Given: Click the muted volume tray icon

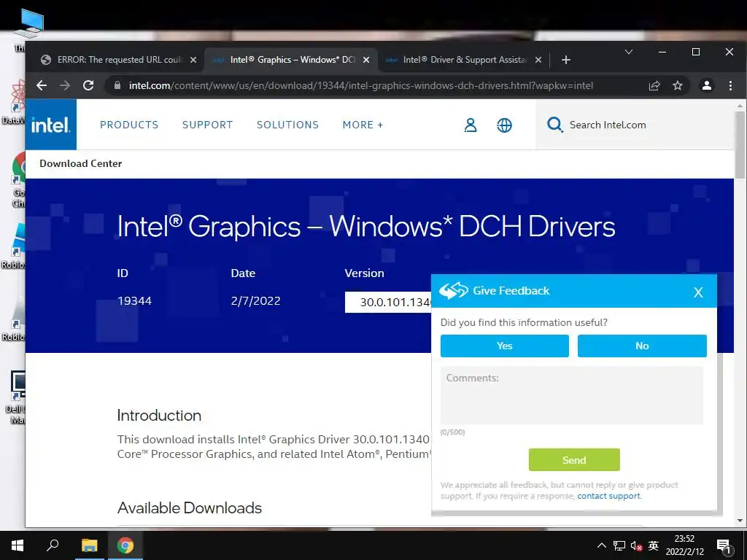Looking at the screenshot, I should [636, 545].
